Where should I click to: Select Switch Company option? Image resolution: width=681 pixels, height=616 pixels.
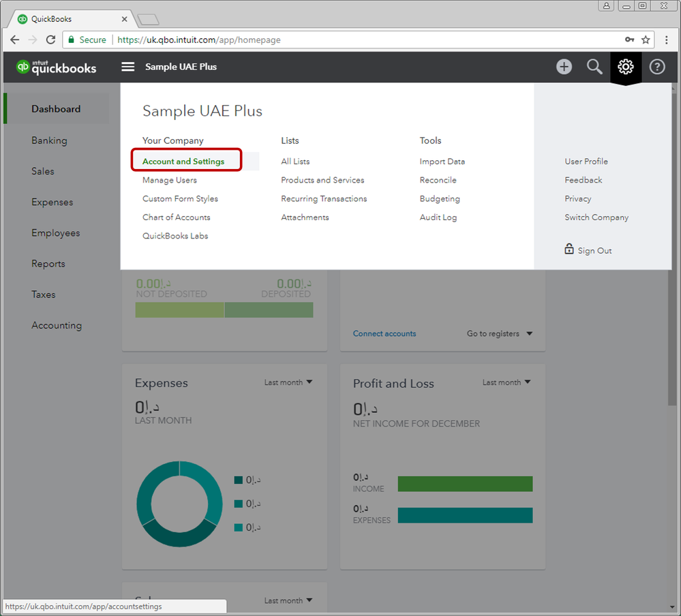[x=596, y=217]
